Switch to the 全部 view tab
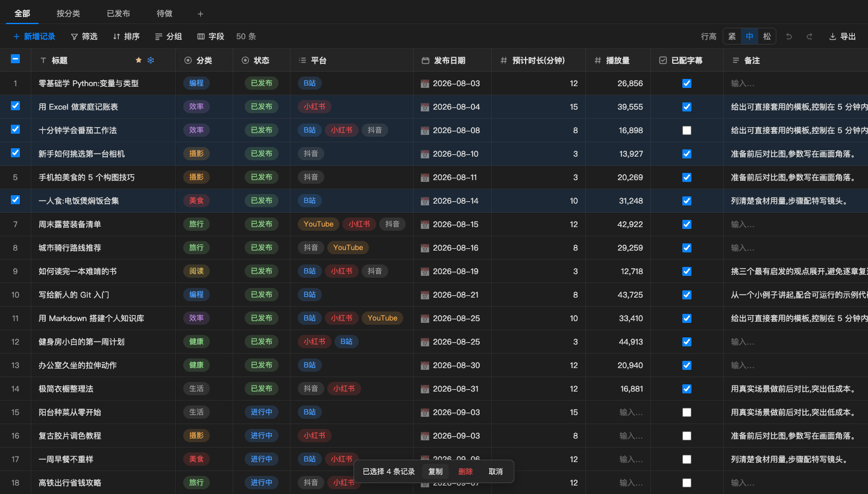 pyautogui.click(x=22, y=13)
